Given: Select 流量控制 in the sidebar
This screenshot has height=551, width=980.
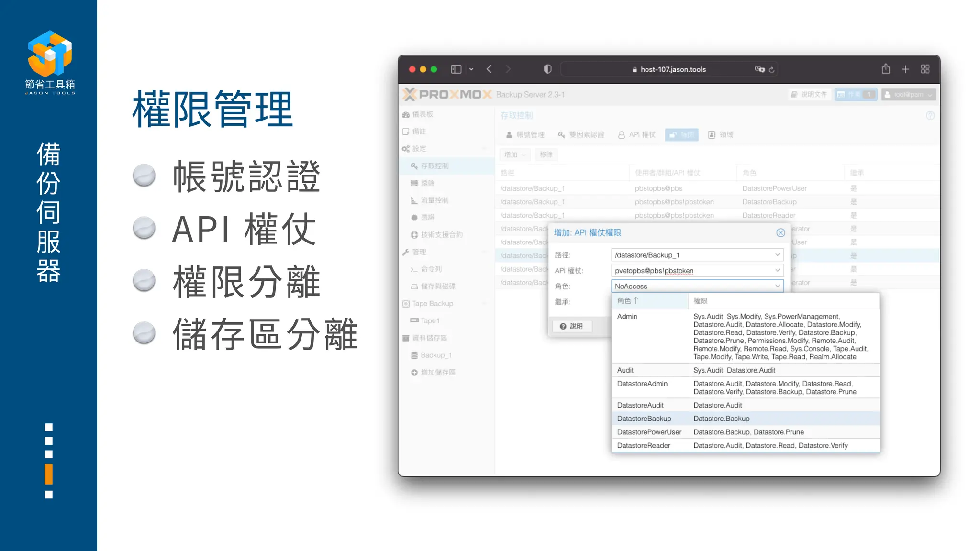Looking at the screenshot, I should pyautogui.click(x=447, y=200).
